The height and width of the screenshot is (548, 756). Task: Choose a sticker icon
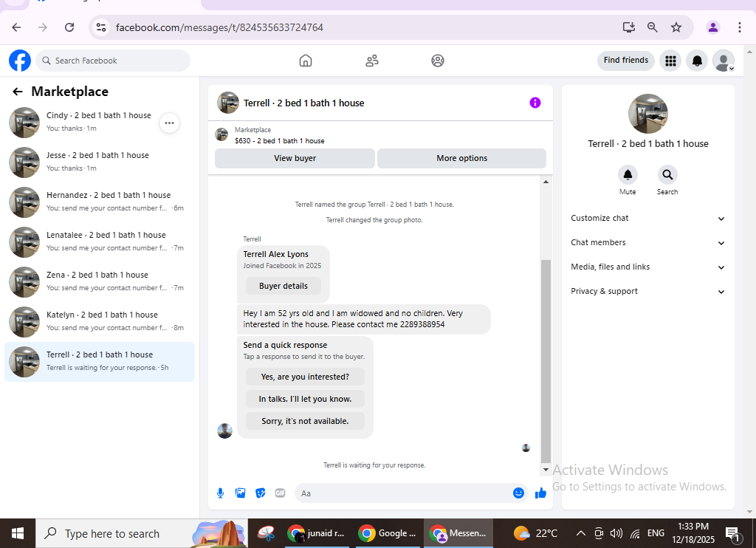tap(261, 493)
